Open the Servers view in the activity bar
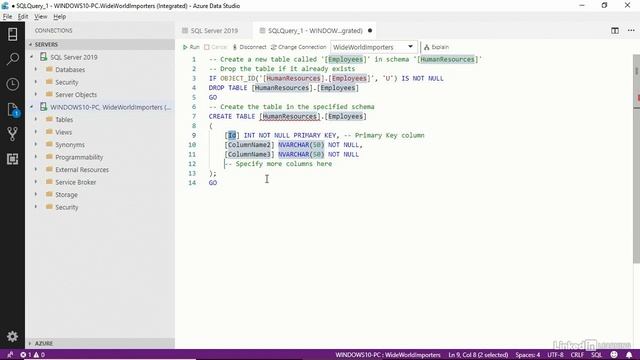 click(12, 34)
